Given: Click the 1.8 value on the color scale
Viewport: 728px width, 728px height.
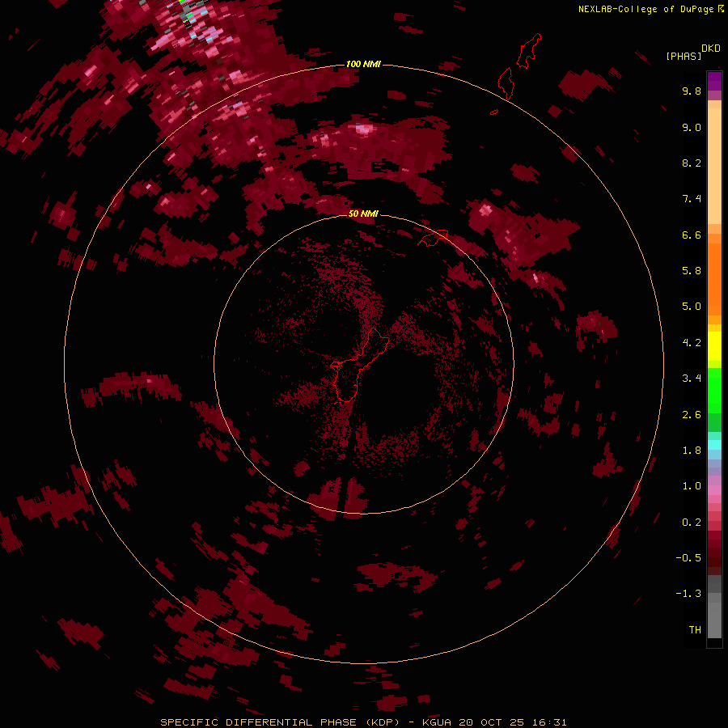Looking at the screenshot, I should 692,451.
